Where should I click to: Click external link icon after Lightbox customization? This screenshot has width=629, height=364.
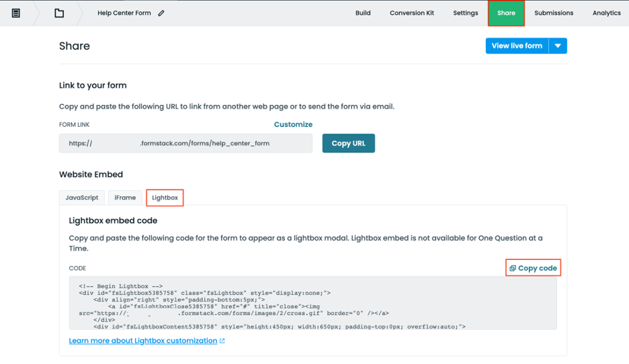point(222,341)
